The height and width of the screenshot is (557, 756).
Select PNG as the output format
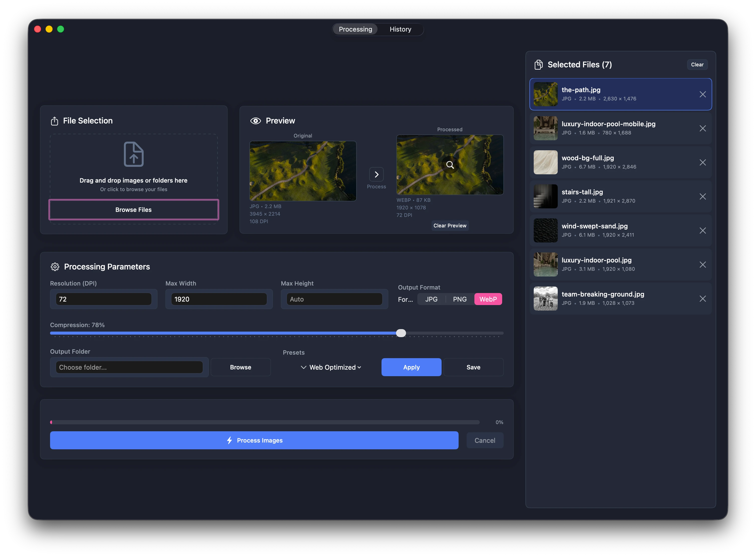(x=460, y=299)
